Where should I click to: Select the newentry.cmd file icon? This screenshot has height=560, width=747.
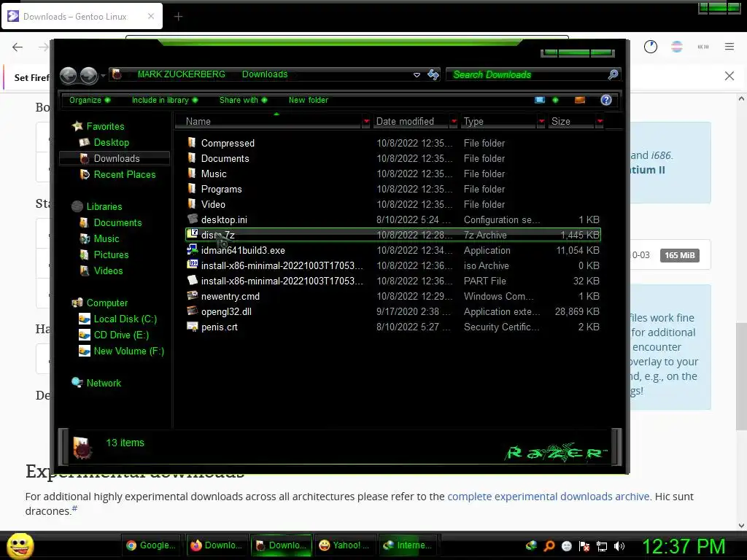coord(192,296)
